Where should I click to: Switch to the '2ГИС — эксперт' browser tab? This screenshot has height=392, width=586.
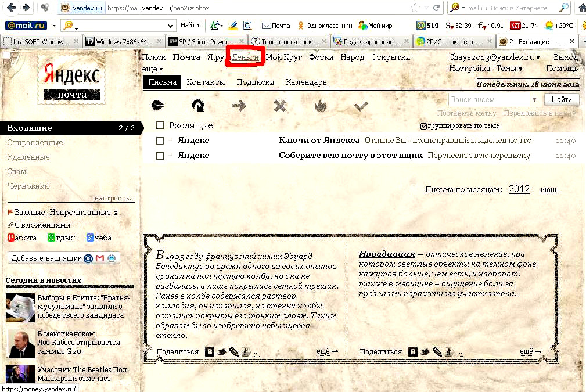point(454,41)
